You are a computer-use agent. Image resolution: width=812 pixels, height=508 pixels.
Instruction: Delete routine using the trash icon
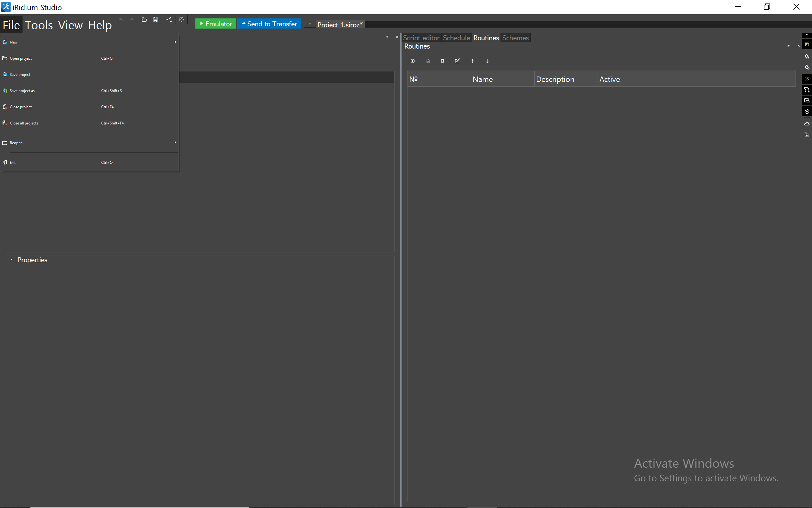click(442, 61)
